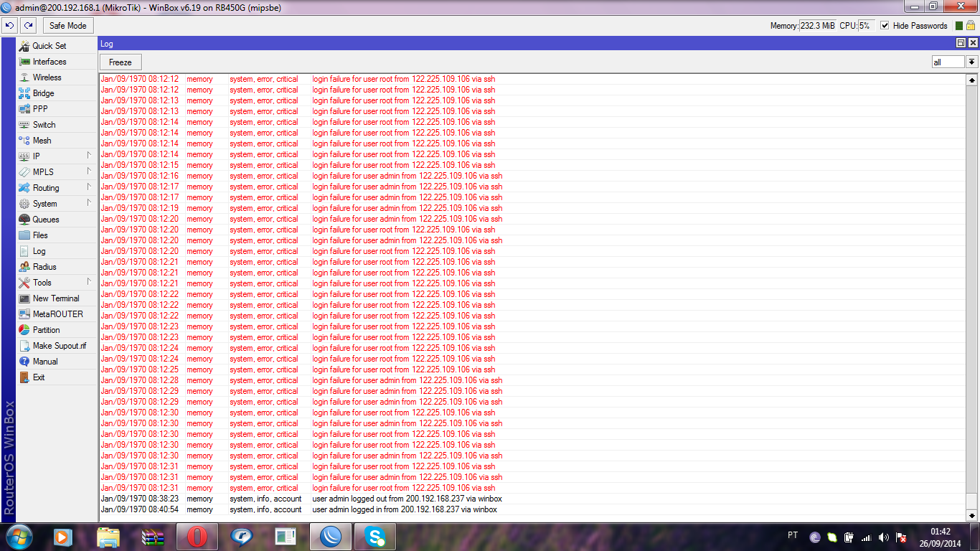
Task: Open Windows Explorer from the taskbar
Action: [108, 536]
